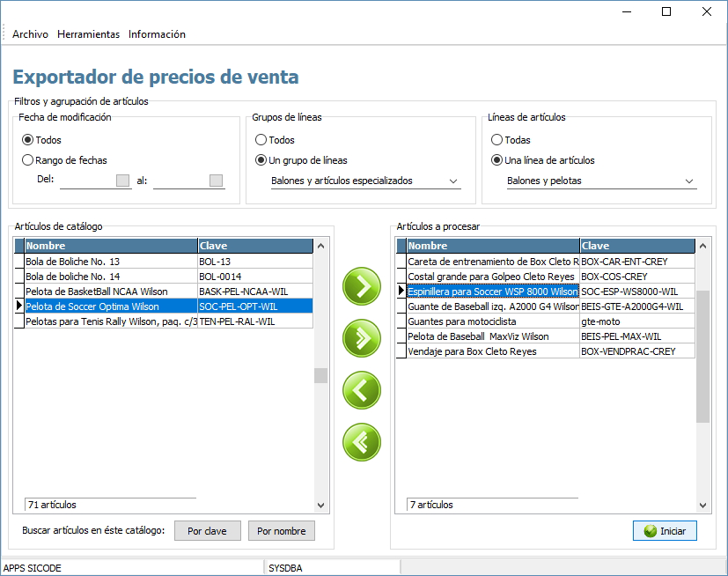Screen dimensions: 728x576
Task: Click the double left arrow green button
Action: pyautogui.click(x=362, y=441)
